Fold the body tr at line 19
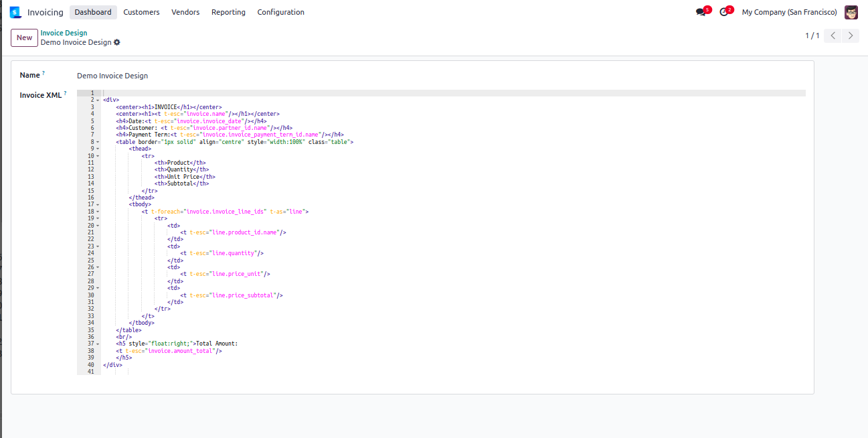This screenshot has width=868, height=438. click(x=98, y=218)
